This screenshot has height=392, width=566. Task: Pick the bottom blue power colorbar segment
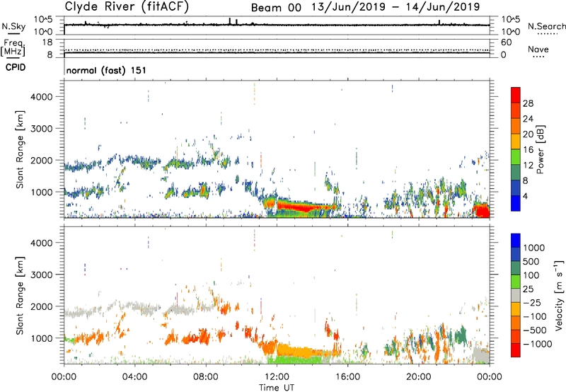(x=516, y=204)
